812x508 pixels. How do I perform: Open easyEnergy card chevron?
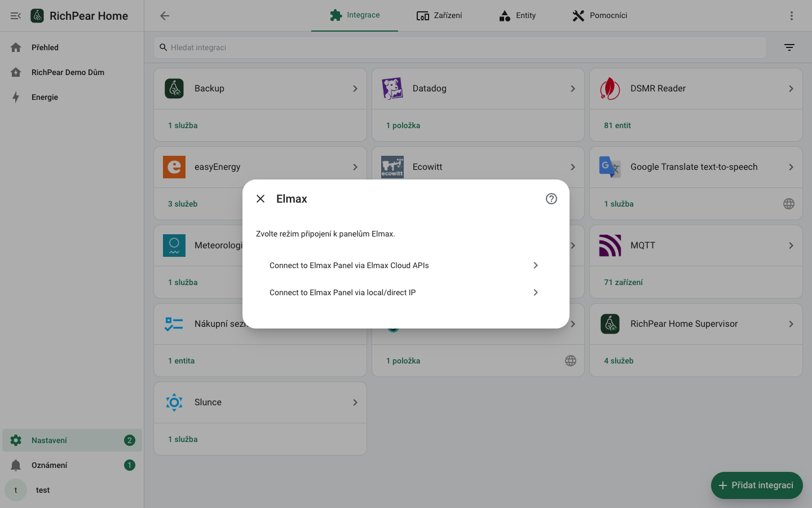(x=355, y=167)
